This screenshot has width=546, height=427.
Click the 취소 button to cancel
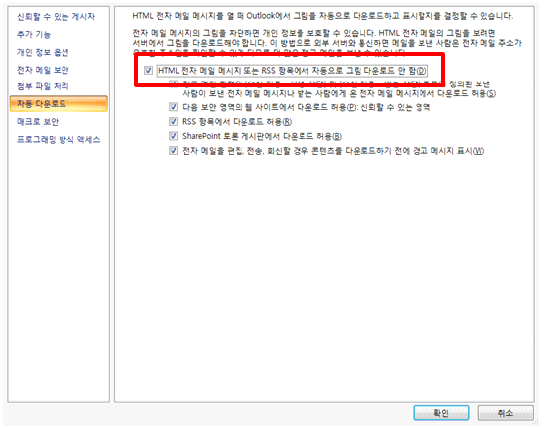click(x=505, y=413)
